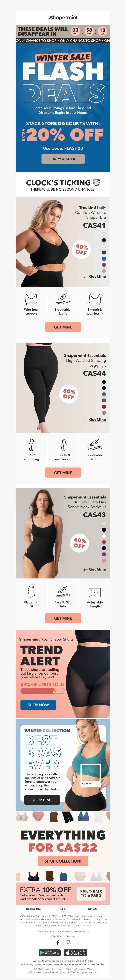Click the Easy To Slip Into icon

coord(63,592)
